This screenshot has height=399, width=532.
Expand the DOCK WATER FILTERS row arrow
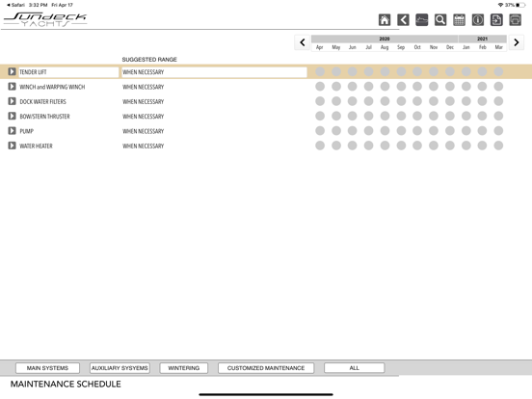(x=12, y=101)
